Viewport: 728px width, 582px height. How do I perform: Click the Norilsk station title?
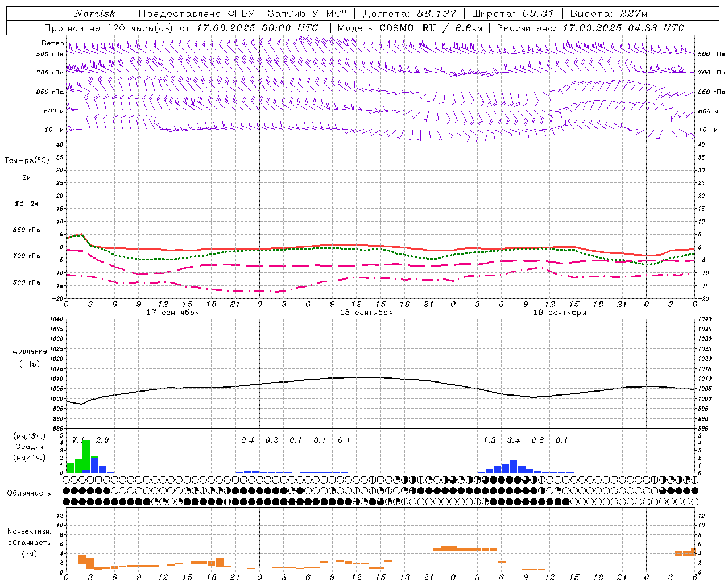(95, 14)
